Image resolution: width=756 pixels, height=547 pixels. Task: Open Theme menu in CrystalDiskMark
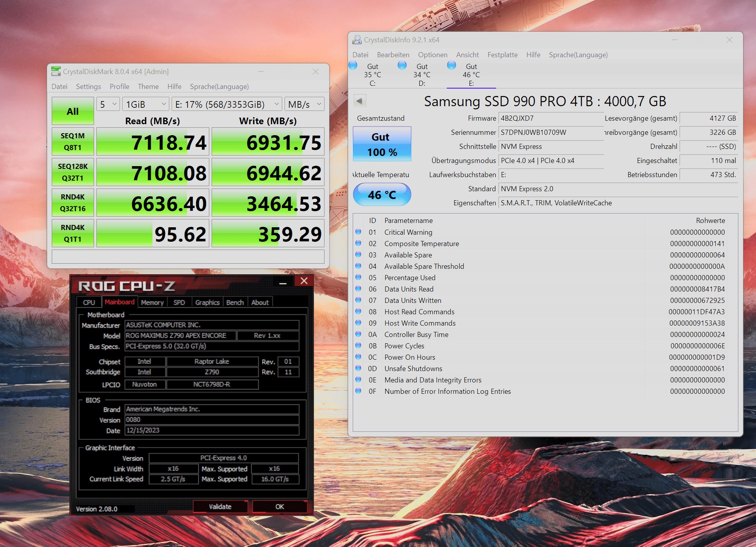click(x=148, y=87)
